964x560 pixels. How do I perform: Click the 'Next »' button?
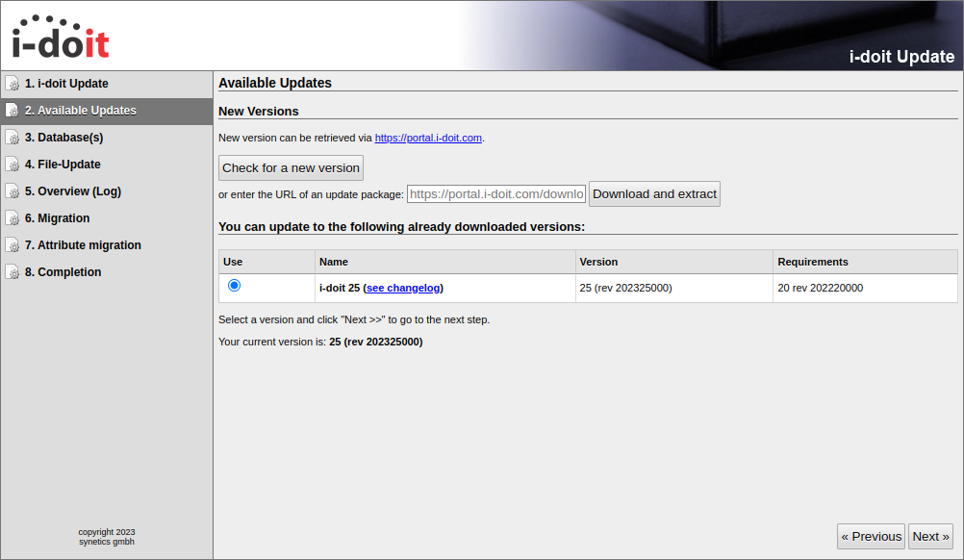(x=930, y=537)
